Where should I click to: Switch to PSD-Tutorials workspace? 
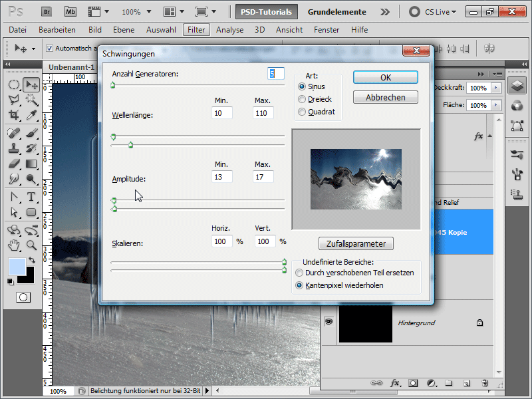267,12
